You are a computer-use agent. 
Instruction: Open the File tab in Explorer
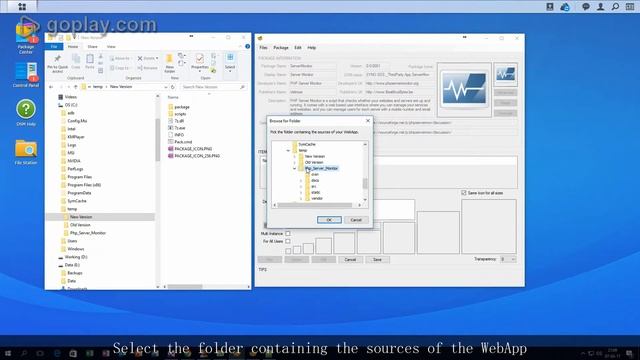(54, 47)
